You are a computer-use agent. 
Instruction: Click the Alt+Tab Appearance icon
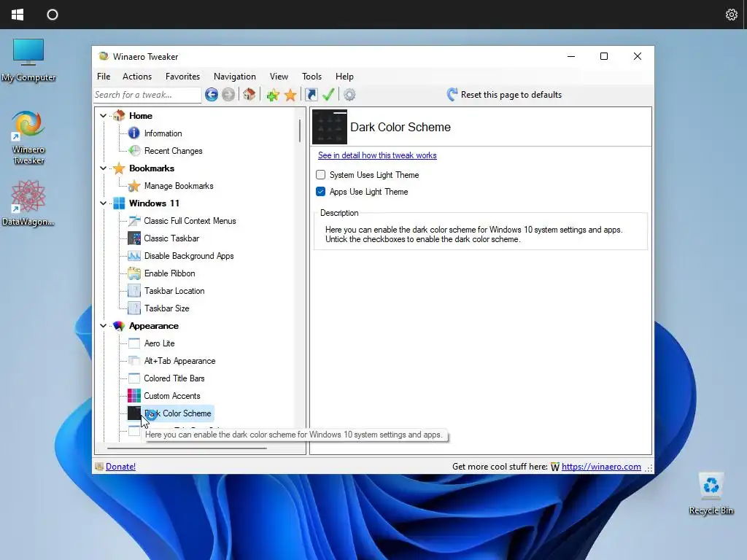[x=134, y=361]
